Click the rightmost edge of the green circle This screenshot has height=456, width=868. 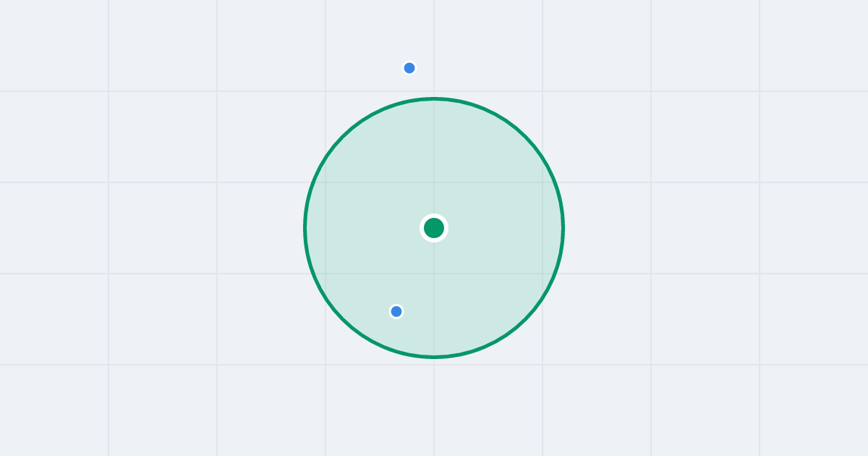point(563,228)
